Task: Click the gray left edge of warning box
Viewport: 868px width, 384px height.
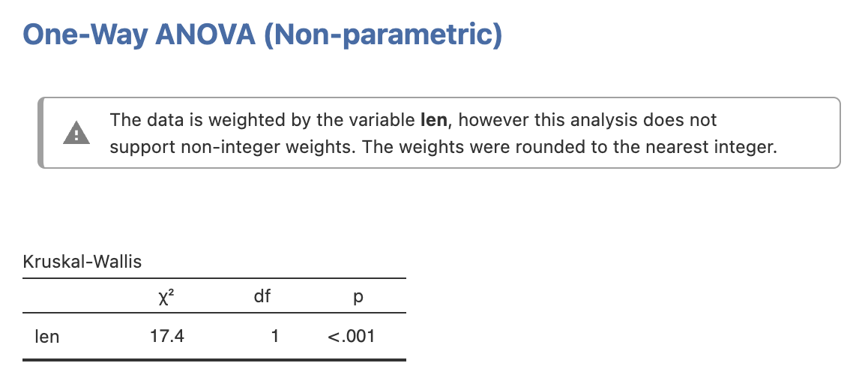Action: [40, 133]
